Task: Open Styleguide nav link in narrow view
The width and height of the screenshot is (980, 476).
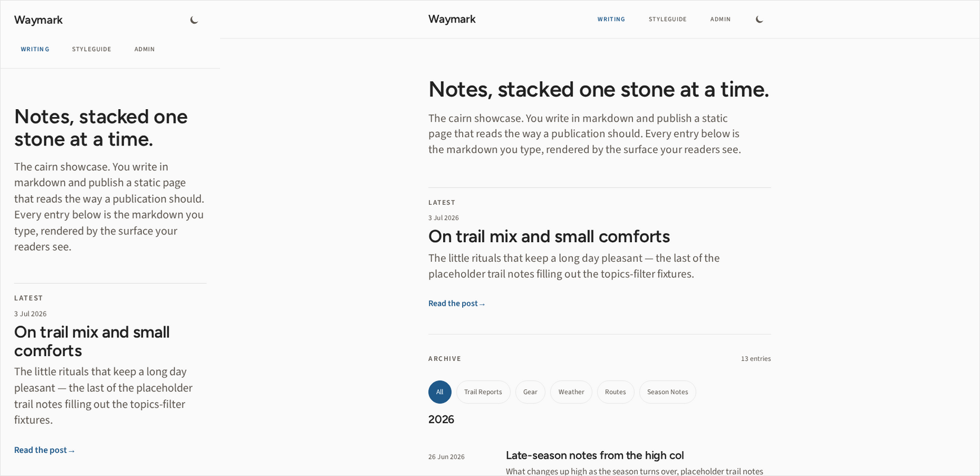Action: [x=91, y=49]
